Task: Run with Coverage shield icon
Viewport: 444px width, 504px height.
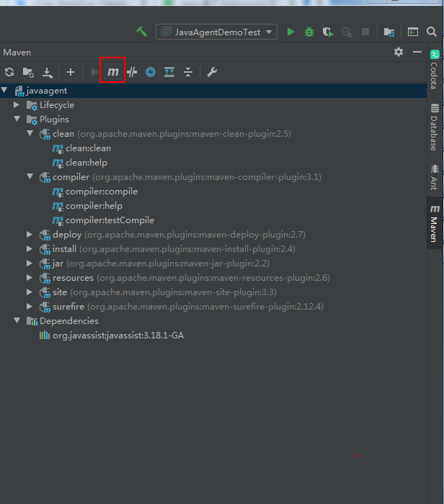Action: pyautogui.click(x=327, y=32)
